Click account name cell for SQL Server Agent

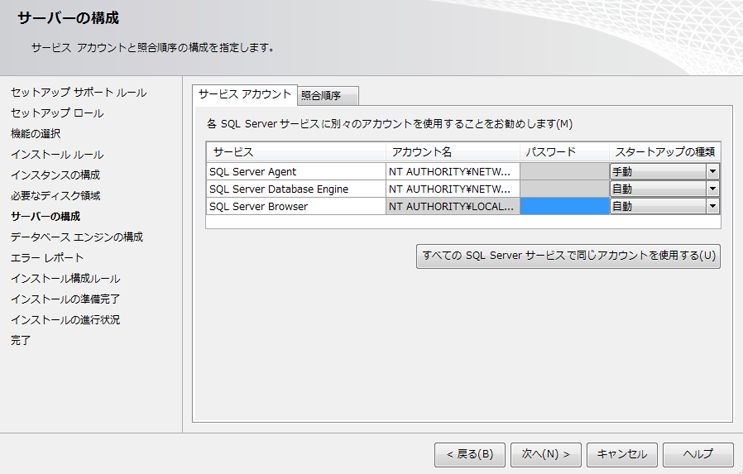pyautogui.click(x=453, y=172)
